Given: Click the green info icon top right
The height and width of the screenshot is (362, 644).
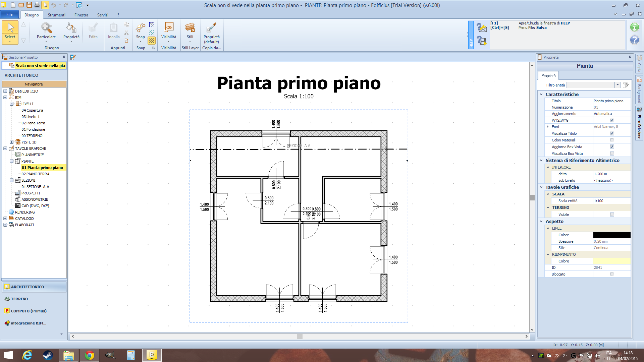Looking at the screenshot, I should tap(634, 27).
